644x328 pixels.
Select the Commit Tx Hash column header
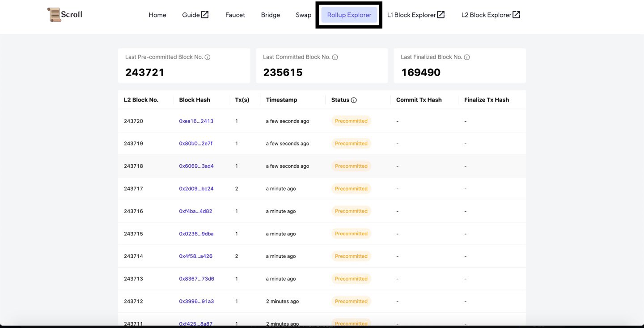pos(419,100)
